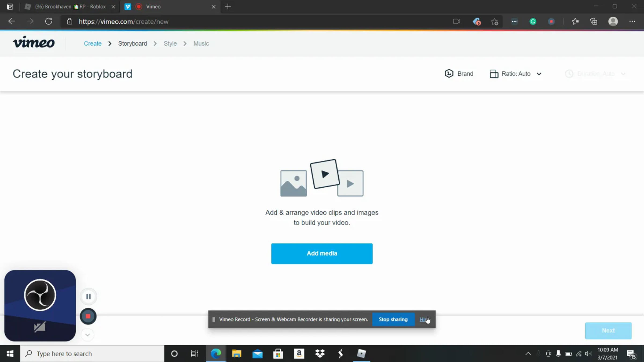Click the stop recording red button

[88, 316]
